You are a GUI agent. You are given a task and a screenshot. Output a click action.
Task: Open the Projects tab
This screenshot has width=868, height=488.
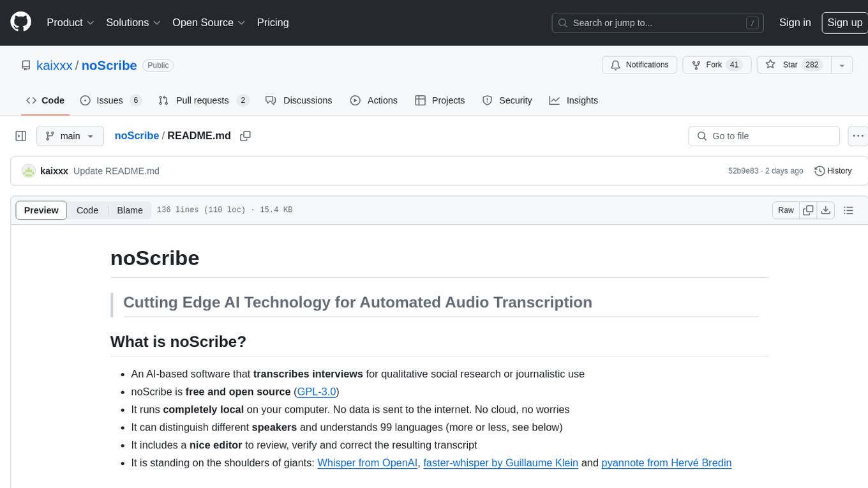pos(440,100)
